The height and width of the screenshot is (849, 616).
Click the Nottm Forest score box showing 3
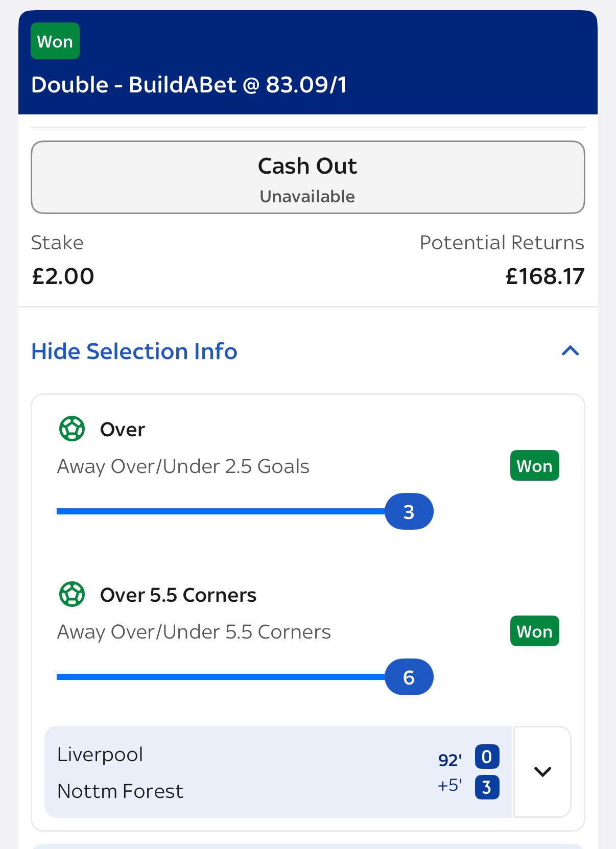coord(487,787)
